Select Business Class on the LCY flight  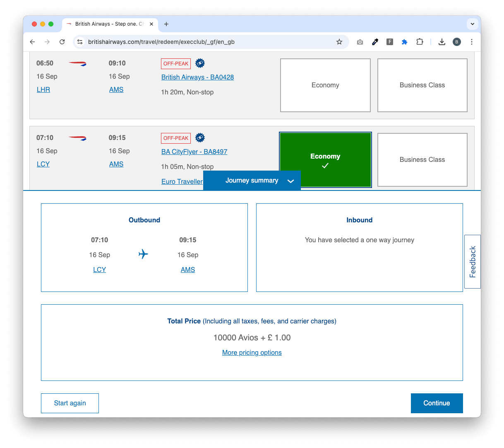click(x=422, y=160)
